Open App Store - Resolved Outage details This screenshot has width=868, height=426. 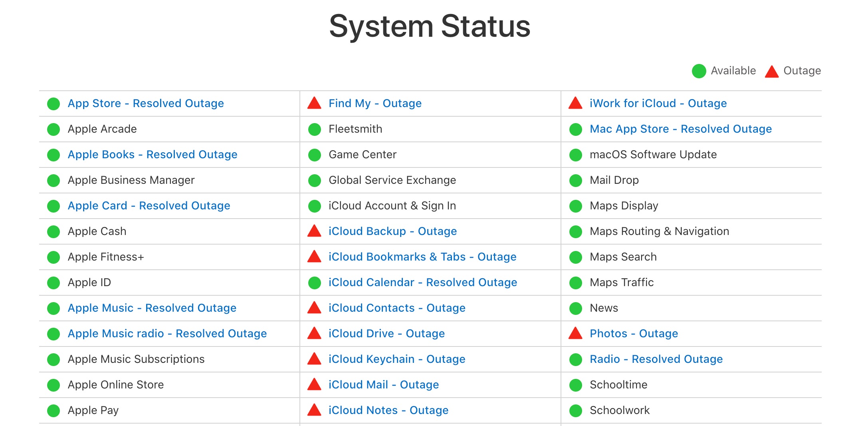[146, 104]
